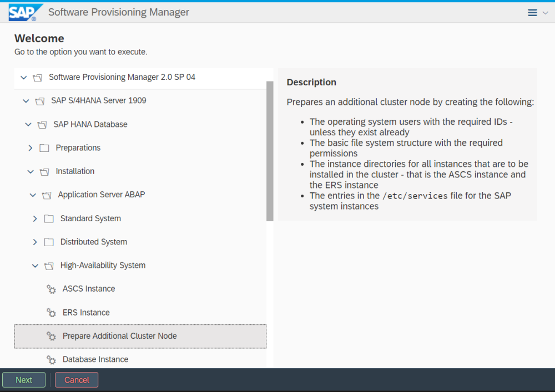555x392 pixels.
Task: Click folder icon next to Preparations
Action: [x=44, y=148]
